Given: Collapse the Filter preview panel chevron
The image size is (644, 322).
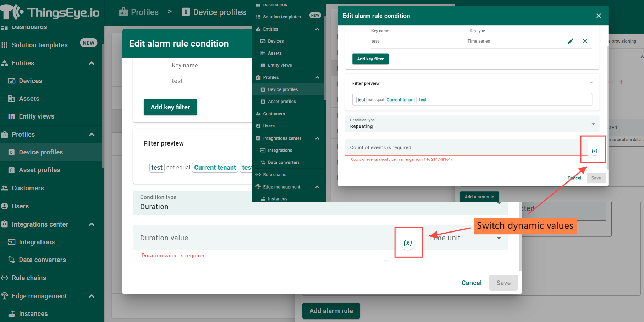Looking at the screenshot, I should click(x=591, y=83).
